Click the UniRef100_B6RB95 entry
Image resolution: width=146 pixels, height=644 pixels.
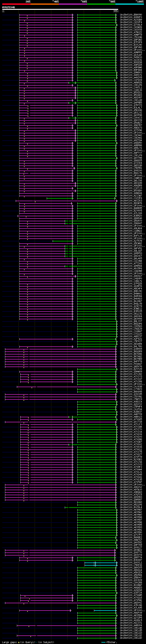131,208
